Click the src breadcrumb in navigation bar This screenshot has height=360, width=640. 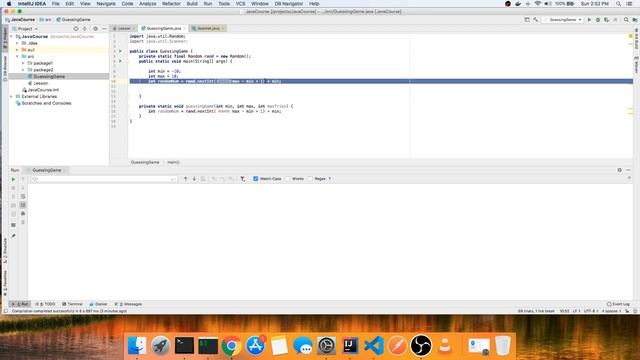tap(46, 20)
